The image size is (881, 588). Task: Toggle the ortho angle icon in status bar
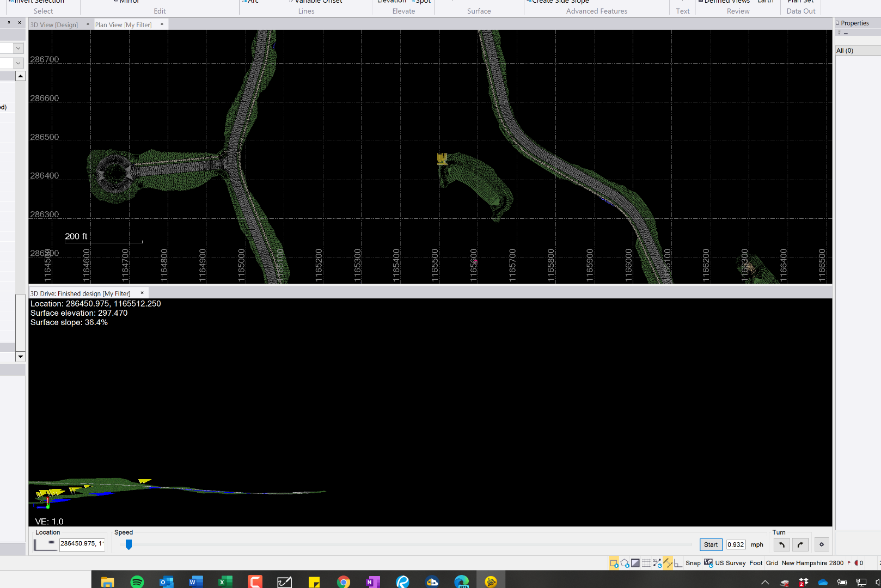tap(678, 563)
